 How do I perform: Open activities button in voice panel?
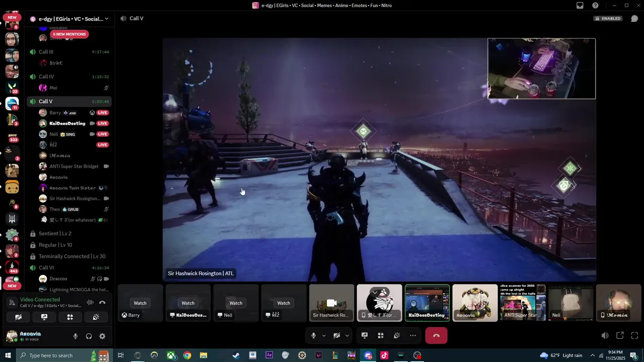click(x=70, y=317)
